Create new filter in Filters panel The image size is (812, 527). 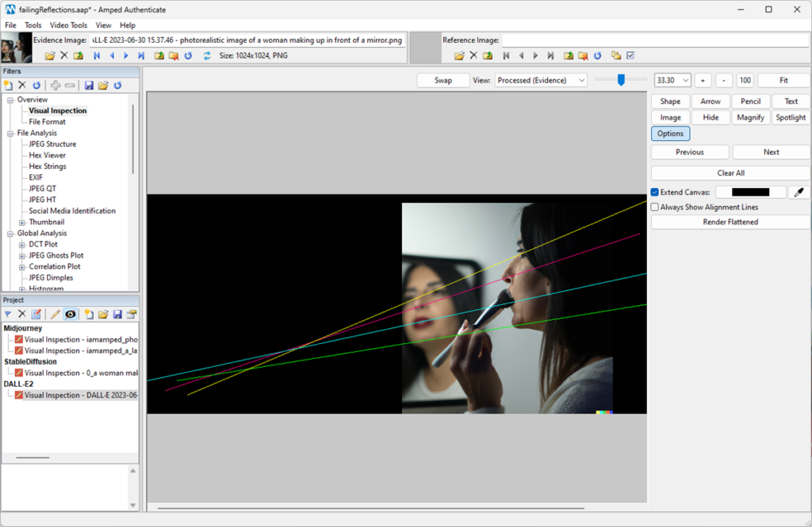[x=8, y=86]
